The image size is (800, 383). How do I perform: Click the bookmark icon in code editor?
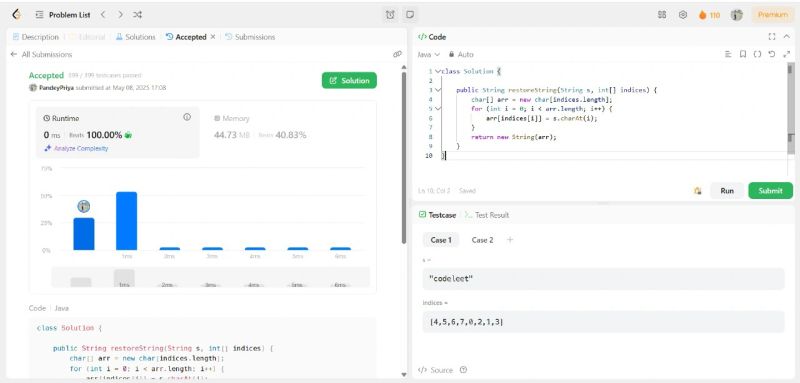click(x=743, y=54)
